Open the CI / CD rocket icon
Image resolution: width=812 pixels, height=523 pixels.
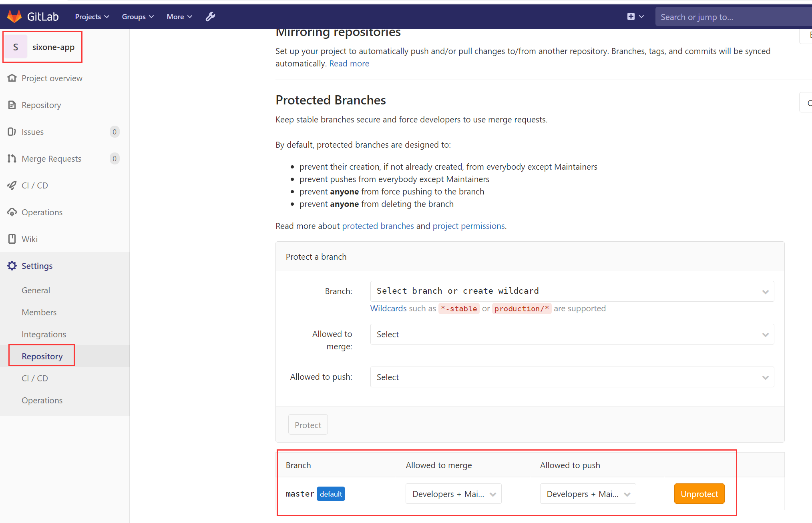[12, 185]
